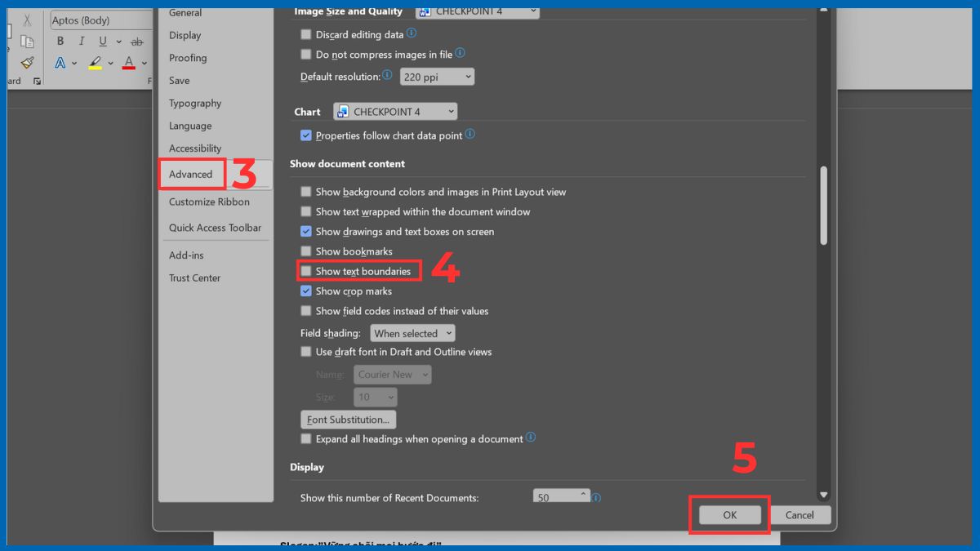Enable Show bookmarks checkbox

click(306, 251)
